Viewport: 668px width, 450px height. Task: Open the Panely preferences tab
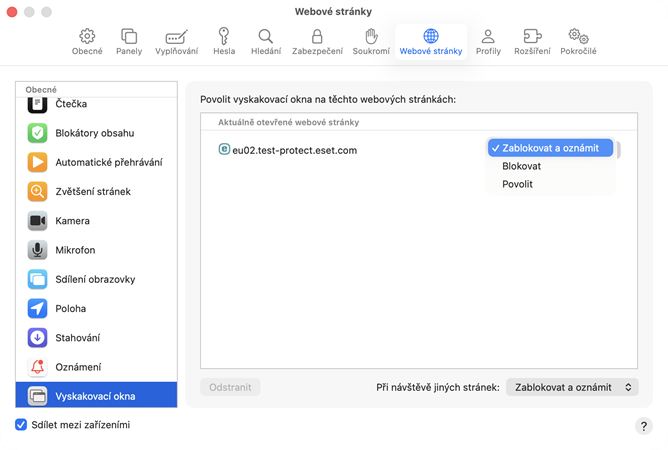(129, 41)
